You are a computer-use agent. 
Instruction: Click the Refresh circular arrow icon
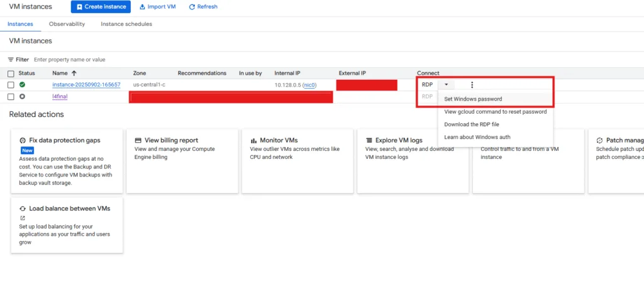click(x=192, y=6)
